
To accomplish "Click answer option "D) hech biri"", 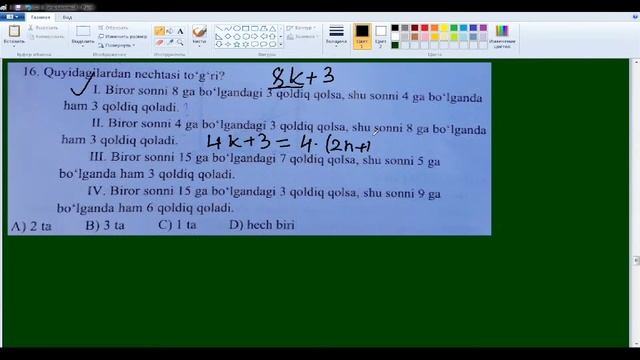I will click(x=262, y=224).
